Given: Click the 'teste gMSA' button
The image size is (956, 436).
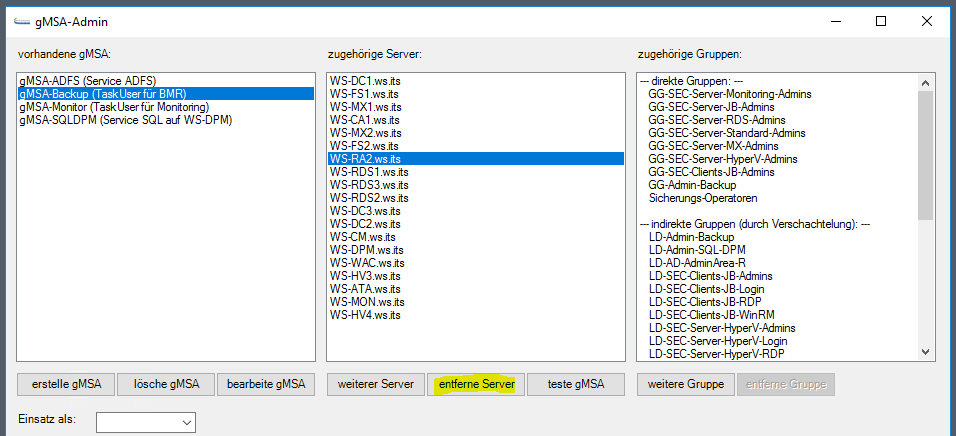Looking at the screenshot, I should click(576, 384).
